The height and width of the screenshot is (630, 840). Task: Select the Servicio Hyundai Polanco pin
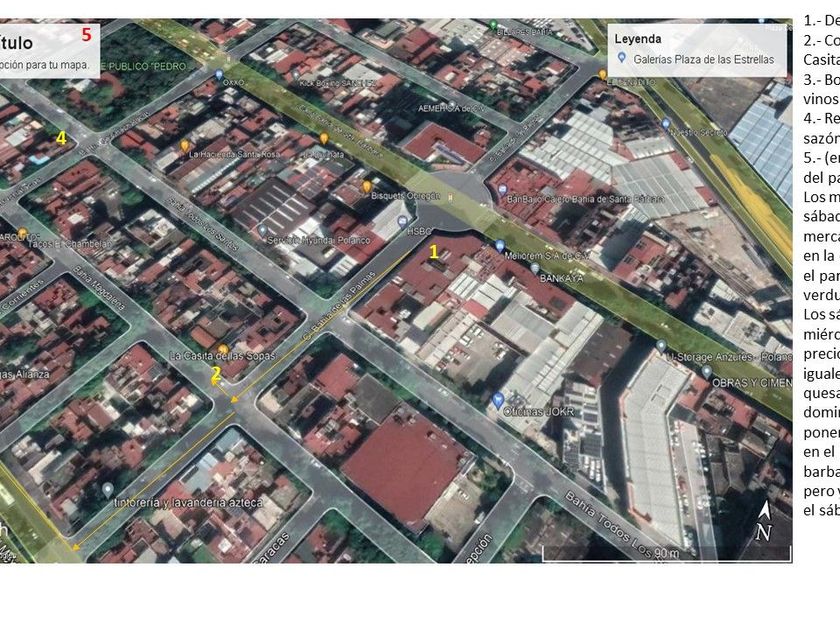click(262, 231)
